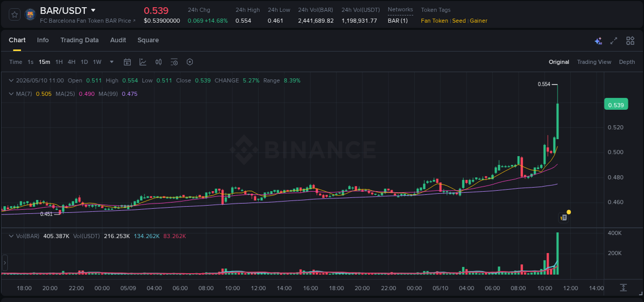Click the MA(7) value 0.505

click(x=44, y=94)
